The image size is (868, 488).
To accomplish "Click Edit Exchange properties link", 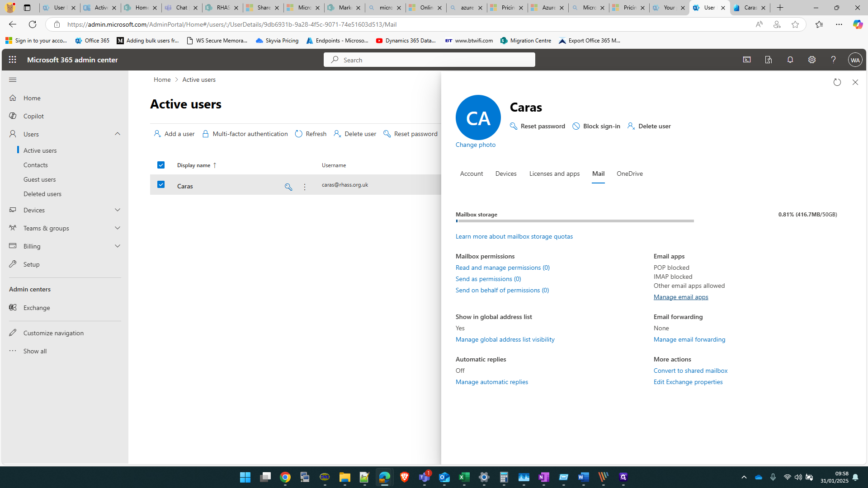I will coord(688,382).
